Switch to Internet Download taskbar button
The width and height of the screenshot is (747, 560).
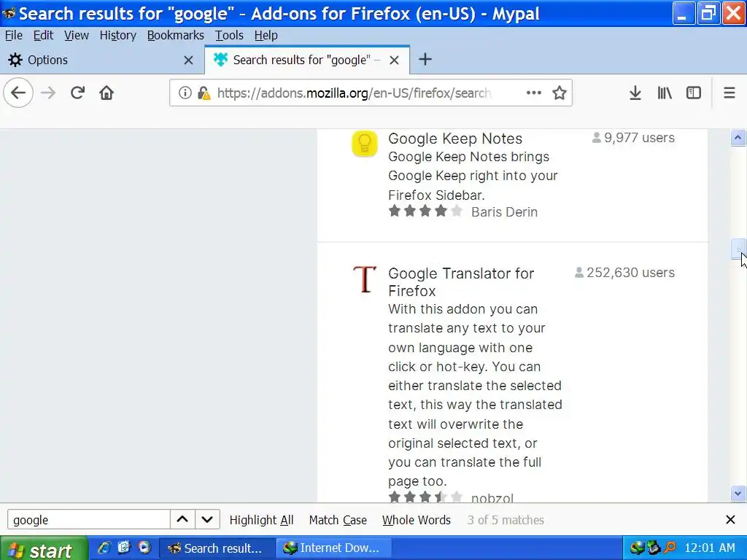click(x=333, y=548)
